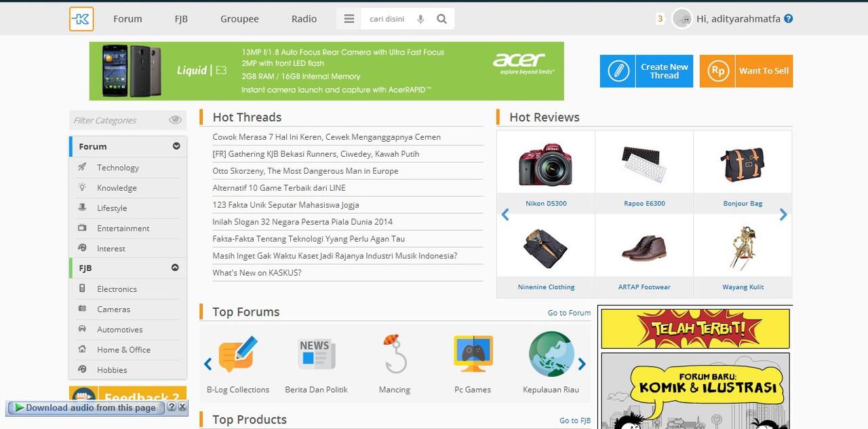Click the magnifier search icon
The height and width of the screenshot is (429, 868).
(x=442, y=19)
